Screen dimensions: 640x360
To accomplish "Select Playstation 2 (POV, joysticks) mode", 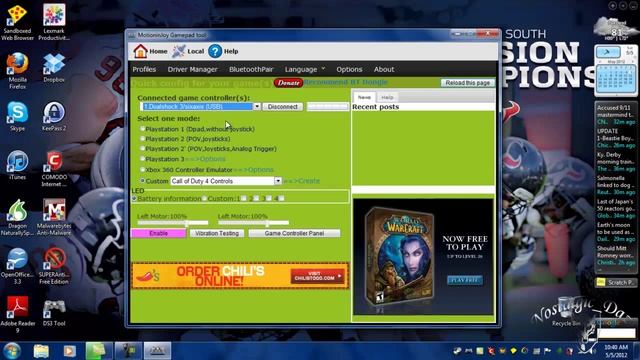I will point(142,138).
